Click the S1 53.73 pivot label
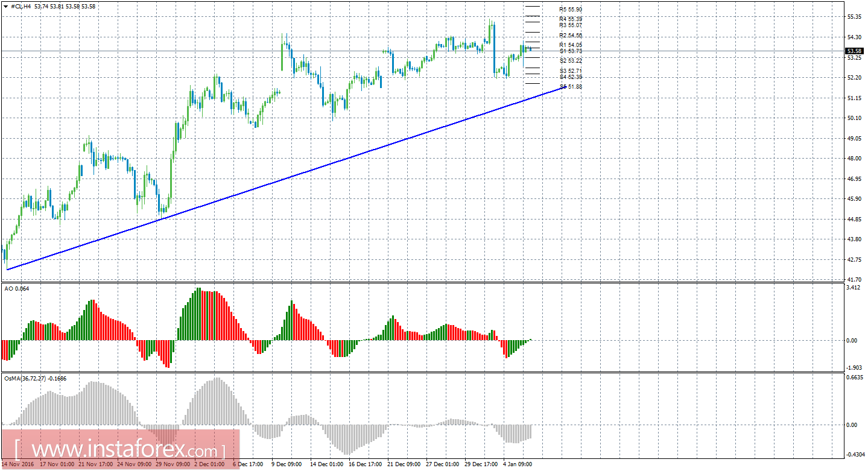This screenshot has height=471, width=868. (571, 52)
